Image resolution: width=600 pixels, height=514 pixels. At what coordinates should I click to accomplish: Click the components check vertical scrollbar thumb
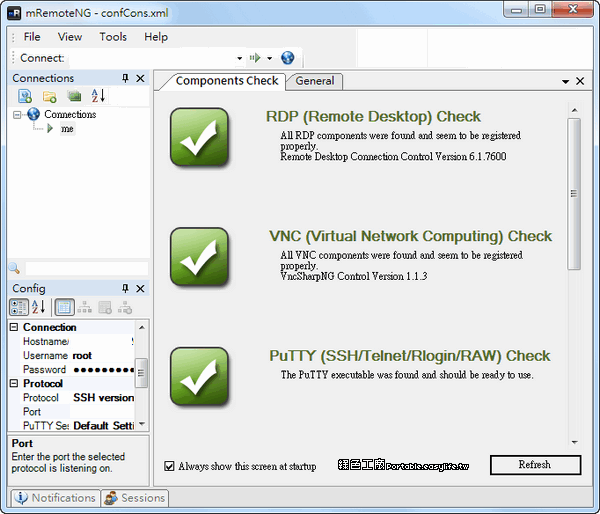pos(574,194)
